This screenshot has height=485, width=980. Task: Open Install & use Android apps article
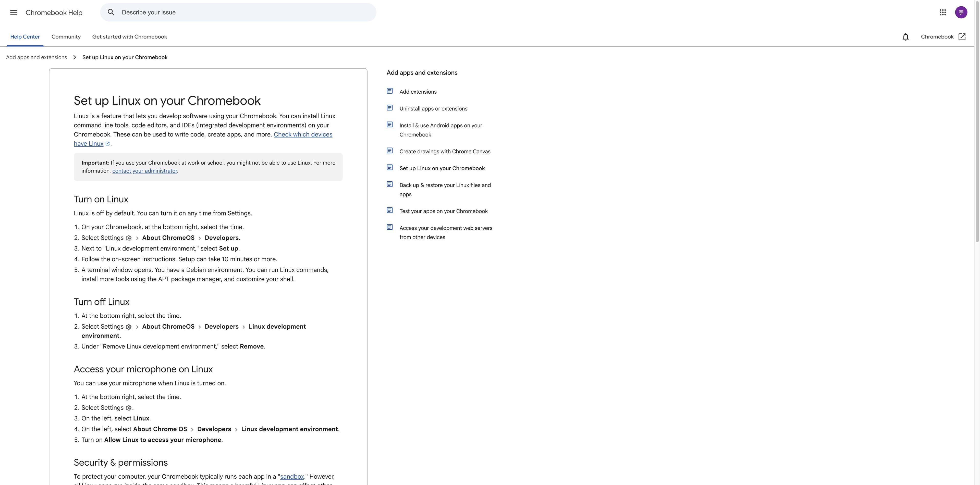440,130
